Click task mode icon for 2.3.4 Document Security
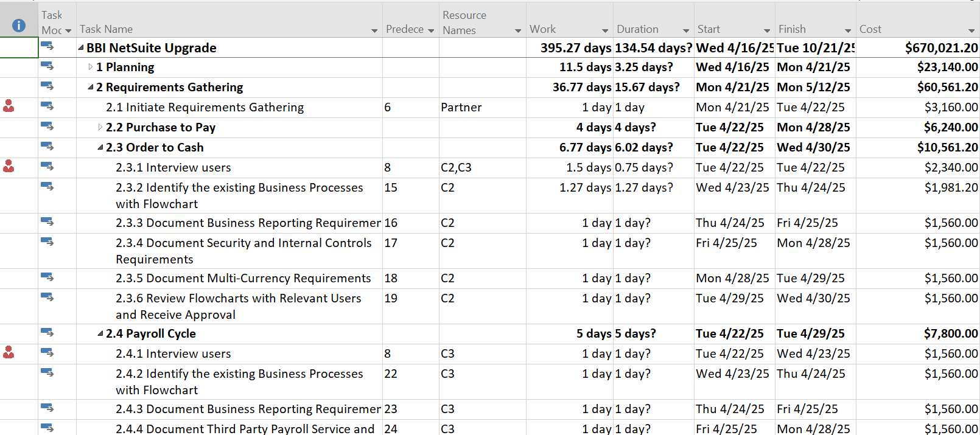 (47, 242)
